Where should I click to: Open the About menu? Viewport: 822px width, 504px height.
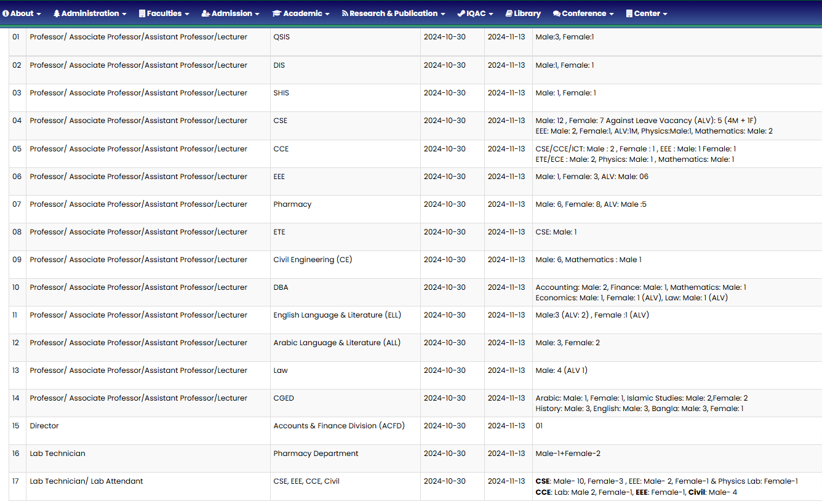pyautogui.click(x=22, y=14)
